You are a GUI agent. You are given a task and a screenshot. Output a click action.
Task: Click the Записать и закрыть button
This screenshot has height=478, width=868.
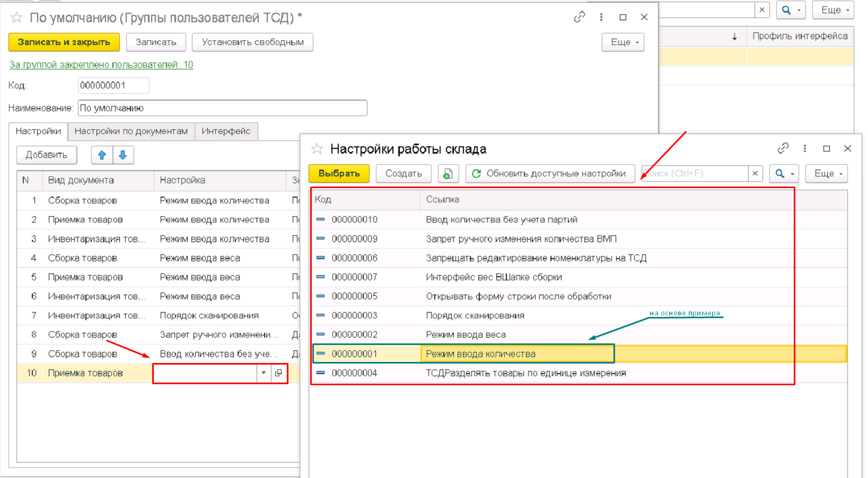coord(64,42)
